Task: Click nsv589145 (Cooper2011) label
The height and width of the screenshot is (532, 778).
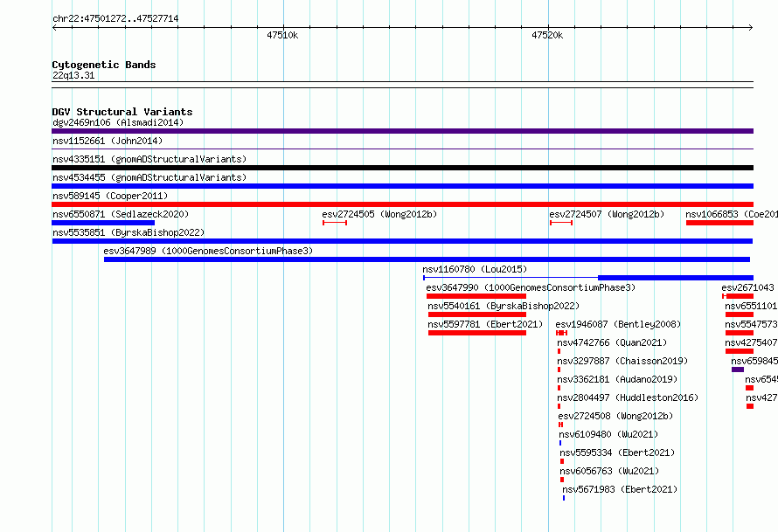Action: click(110, 196)
